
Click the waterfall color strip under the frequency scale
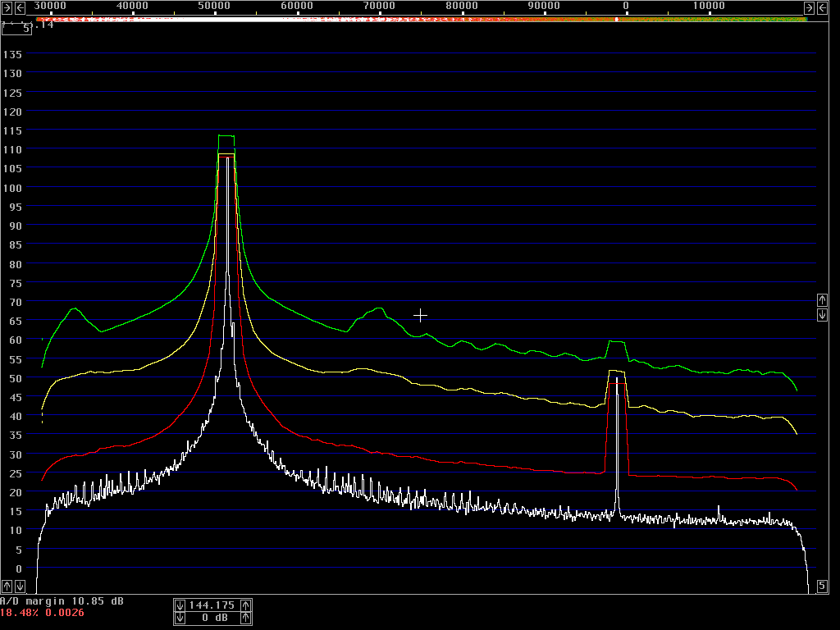coord(422,20)
